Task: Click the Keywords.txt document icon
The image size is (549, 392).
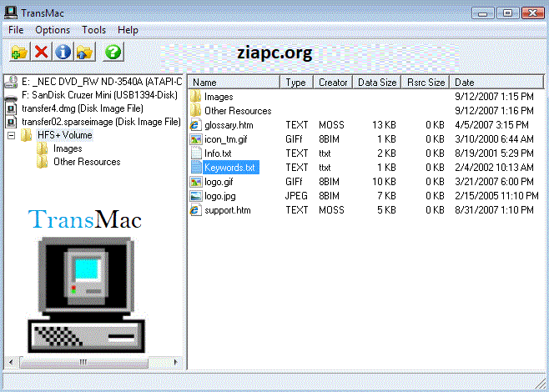Action: pyautogui.click(x=196, y=168)
